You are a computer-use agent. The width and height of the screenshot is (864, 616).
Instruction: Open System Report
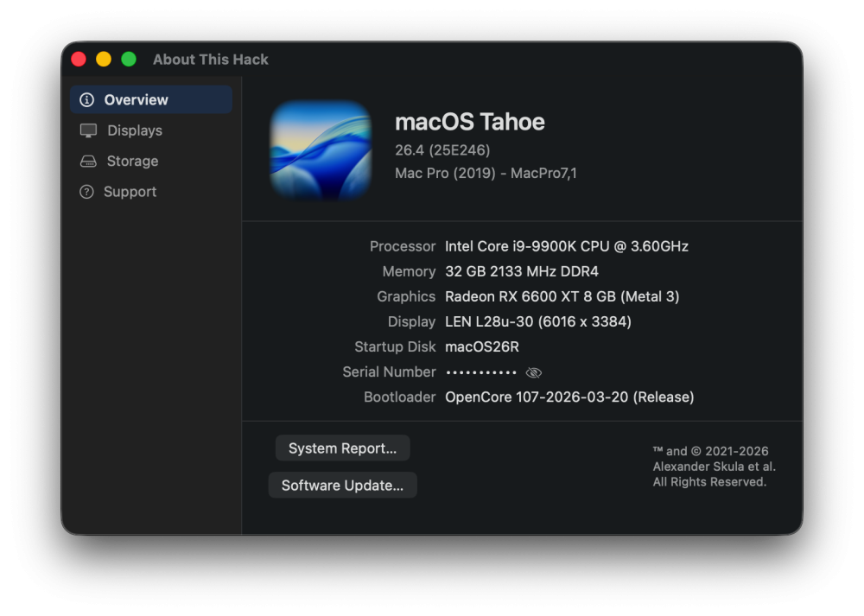pos(342,448)
